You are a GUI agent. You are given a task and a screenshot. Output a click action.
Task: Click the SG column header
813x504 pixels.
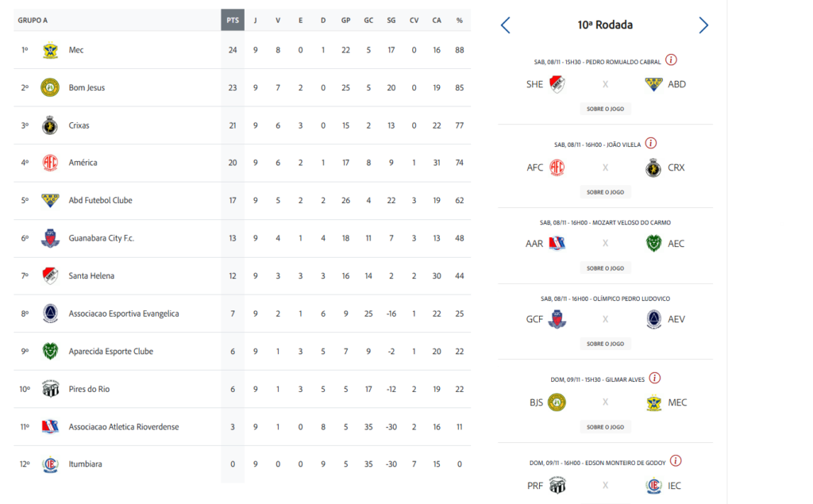[391, 20]
